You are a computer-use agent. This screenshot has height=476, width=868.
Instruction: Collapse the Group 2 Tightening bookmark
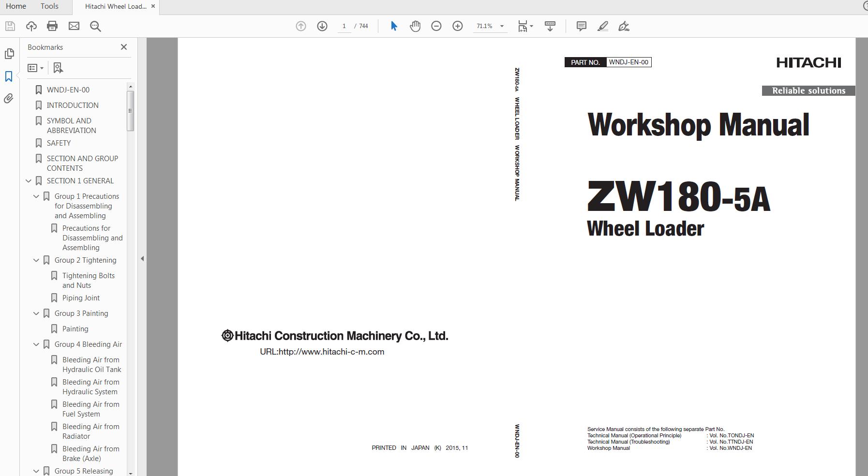pyautogui.click(x=36, y=260)
